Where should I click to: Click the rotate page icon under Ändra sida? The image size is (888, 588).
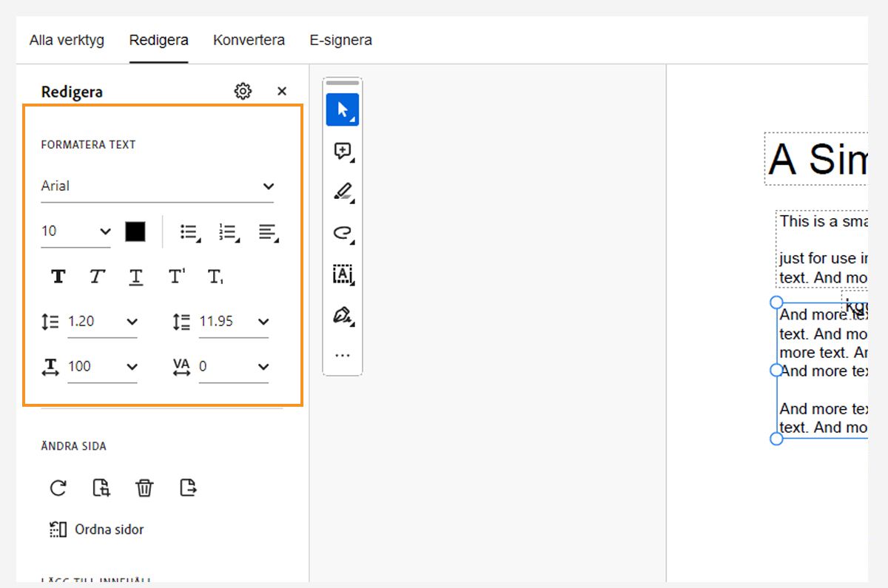click(x=58, y=487)
